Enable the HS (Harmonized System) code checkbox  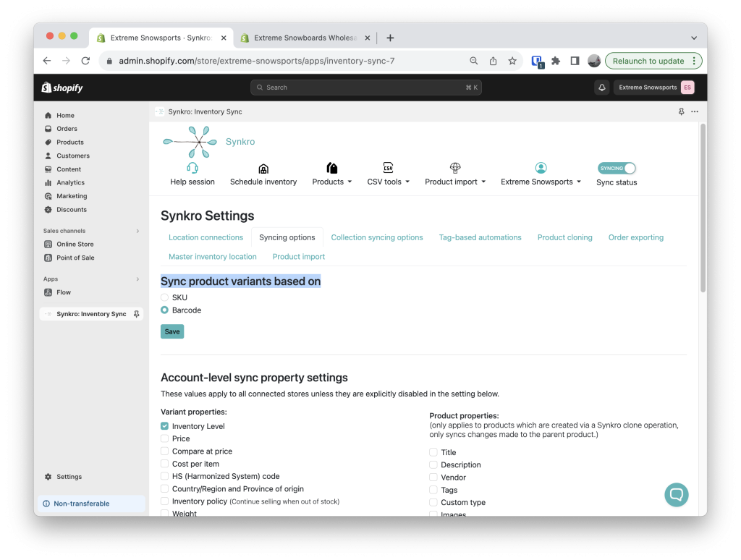(x=164, y=476)
